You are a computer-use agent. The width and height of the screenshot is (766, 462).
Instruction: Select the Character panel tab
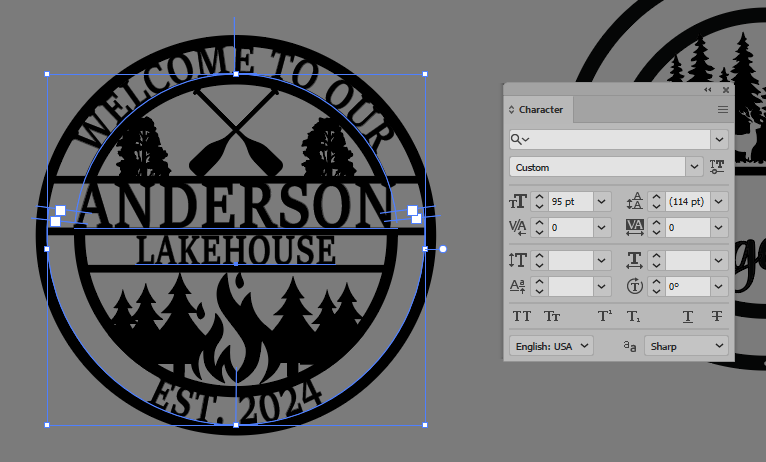point(540,109)
